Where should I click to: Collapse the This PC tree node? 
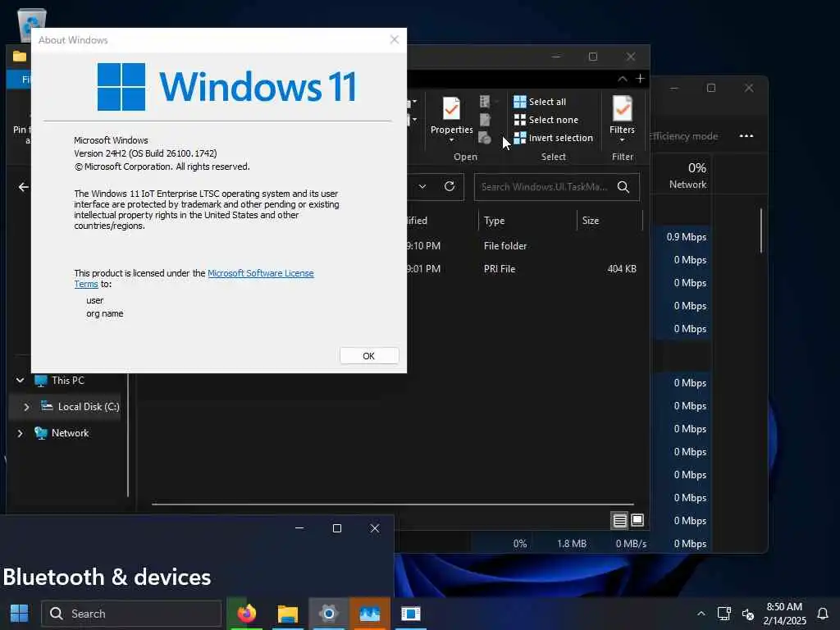coord(20,381)
